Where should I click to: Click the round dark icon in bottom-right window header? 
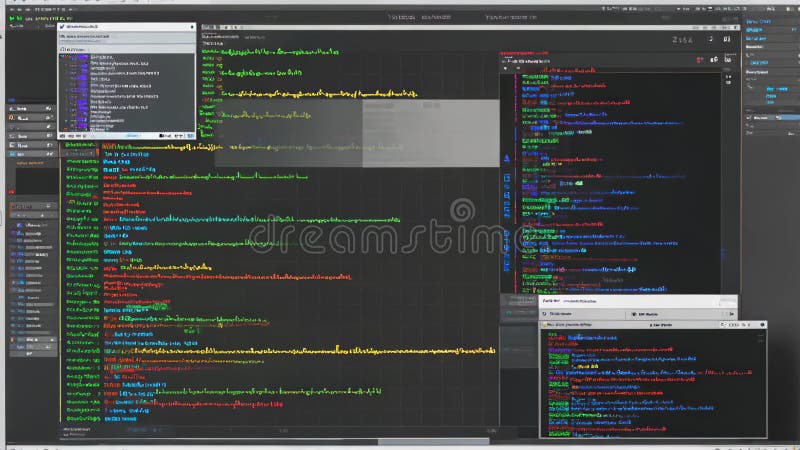pyautogui.click(x=762, y=324)
